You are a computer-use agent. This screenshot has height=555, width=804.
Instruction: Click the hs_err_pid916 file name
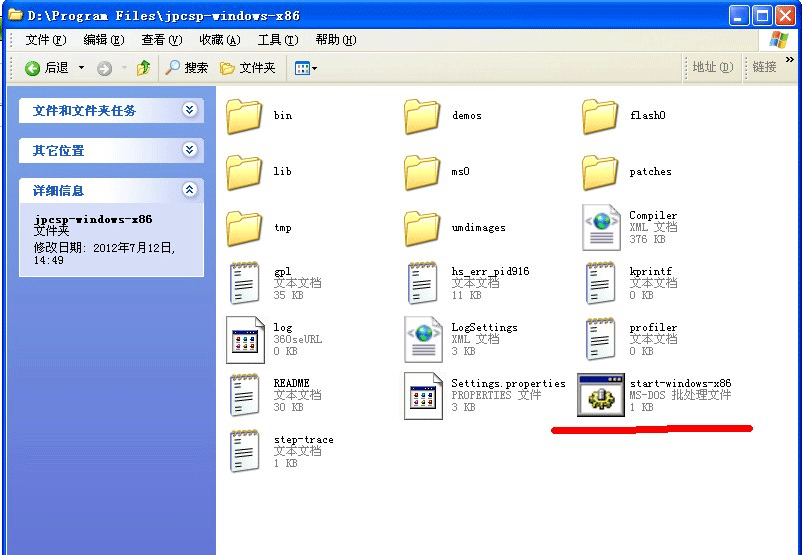pos(490,271)
